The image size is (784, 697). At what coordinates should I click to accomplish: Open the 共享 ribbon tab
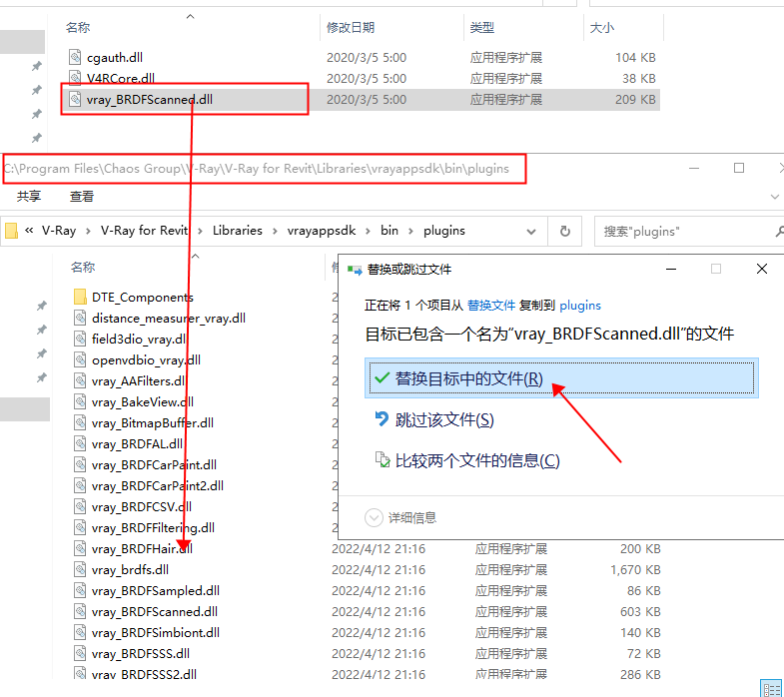pos(29,197)
